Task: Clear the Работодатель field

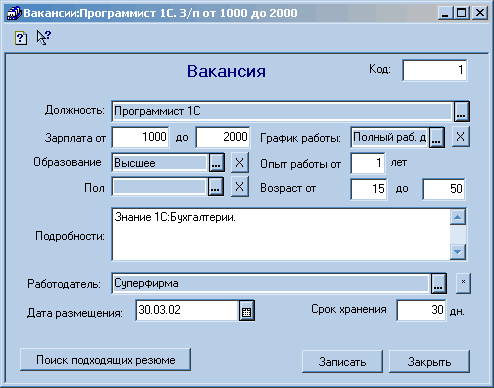Action: (463, 283)
